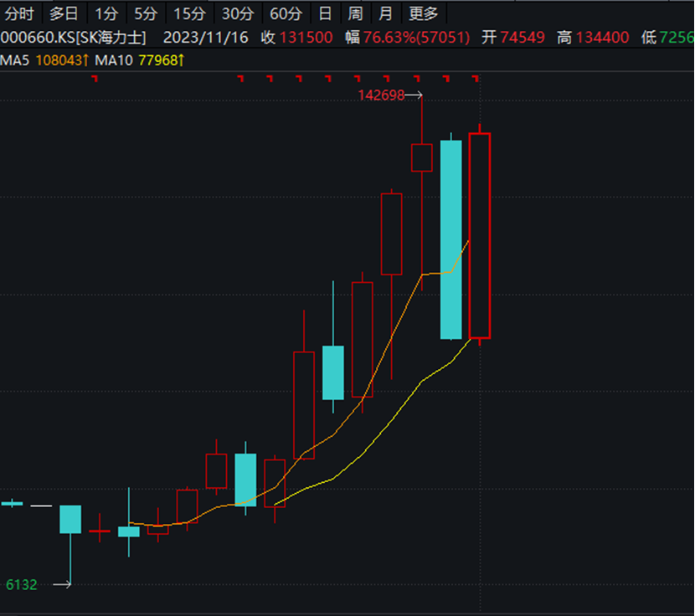This screenshot has width=695, height=616.
Task: Choose the 30分 chart interval
Action: [x=238, y=13]
